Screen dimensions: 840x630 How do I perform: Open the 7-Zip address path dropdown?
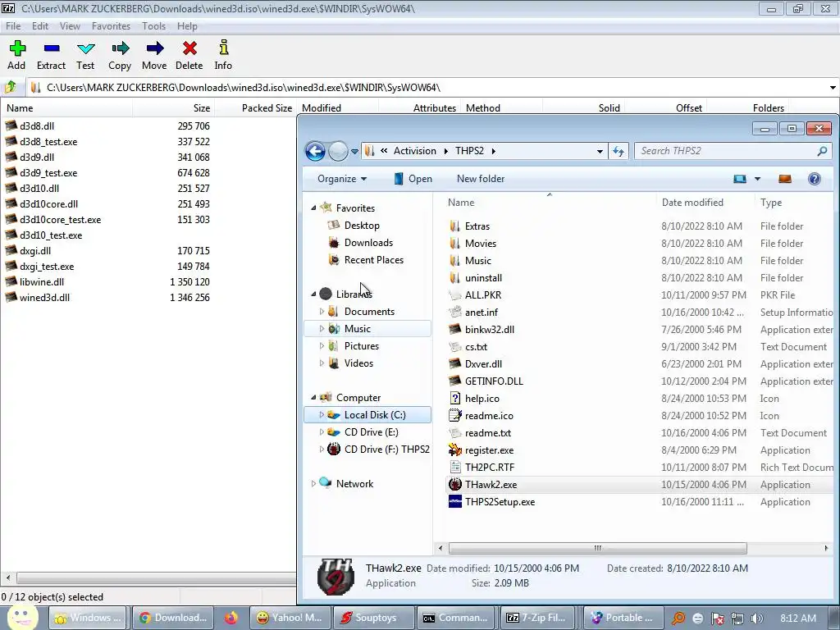833,87
